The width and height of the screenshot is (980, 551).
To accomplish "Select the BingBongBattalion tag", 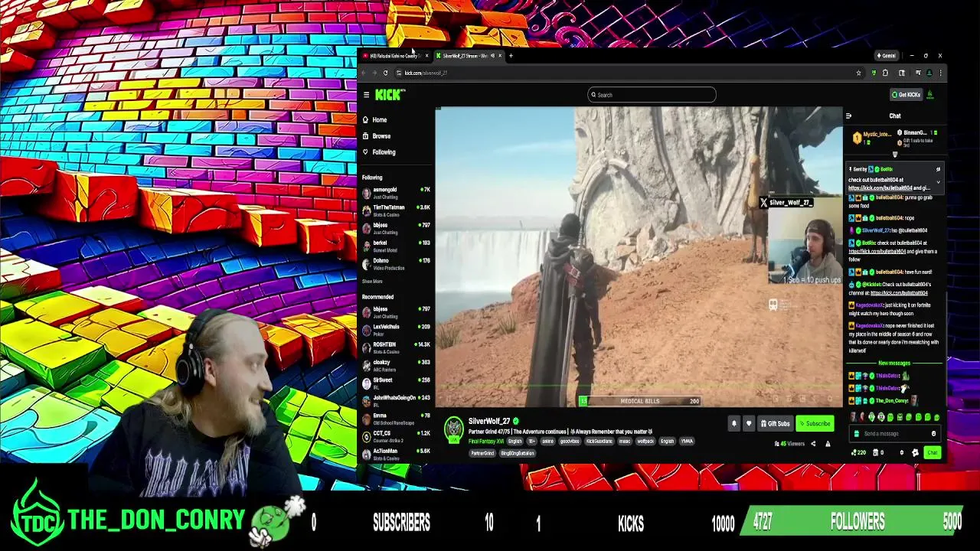I will 518,453.
